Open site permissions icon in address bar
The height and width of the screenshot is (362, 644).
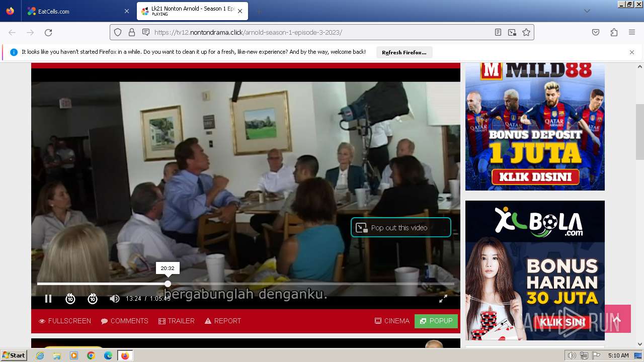146,32
